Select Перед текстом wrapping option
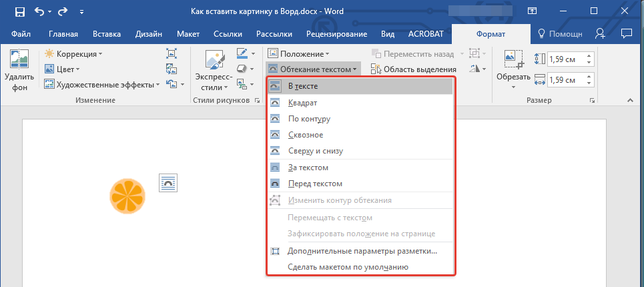 click(x=315, y=184)
